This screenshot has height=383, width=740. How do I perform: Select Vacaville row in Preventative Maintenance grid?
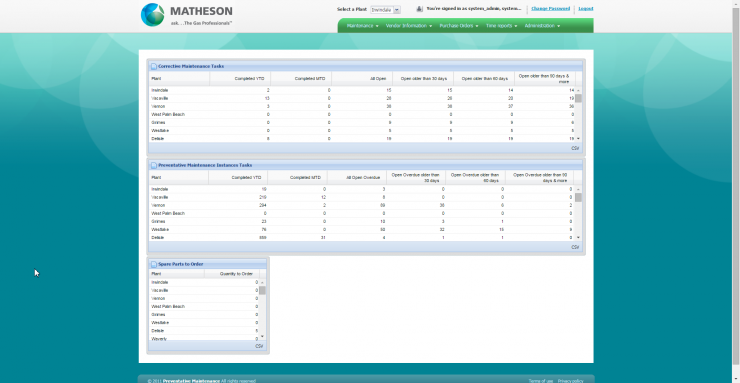[x=362, y=197]
